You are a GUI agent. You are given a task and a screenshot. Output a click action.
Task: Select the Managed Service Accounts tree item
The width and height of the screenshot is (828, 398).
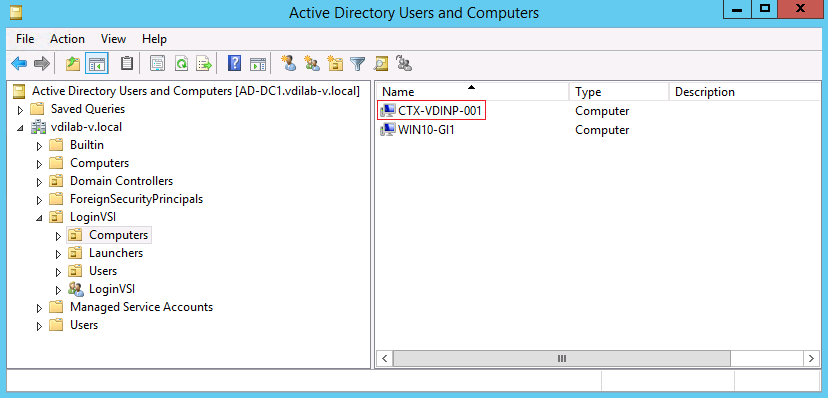pos(142,307)
